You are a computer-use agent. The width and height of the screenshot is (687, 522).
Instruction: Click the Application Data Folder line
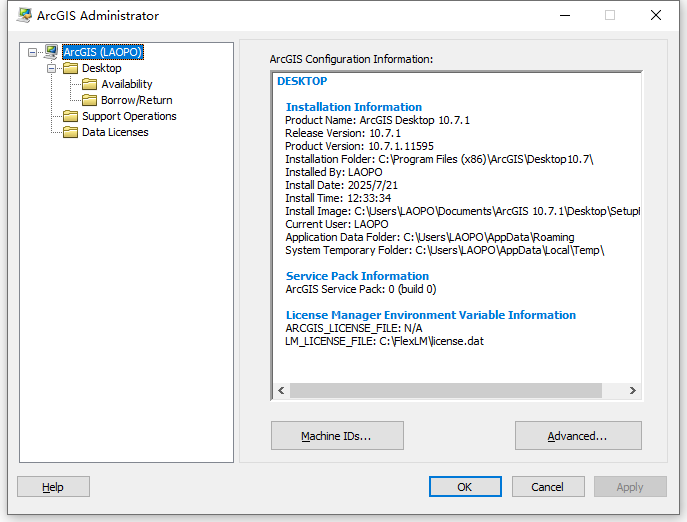pyautogui.click(x=429, y=237)
